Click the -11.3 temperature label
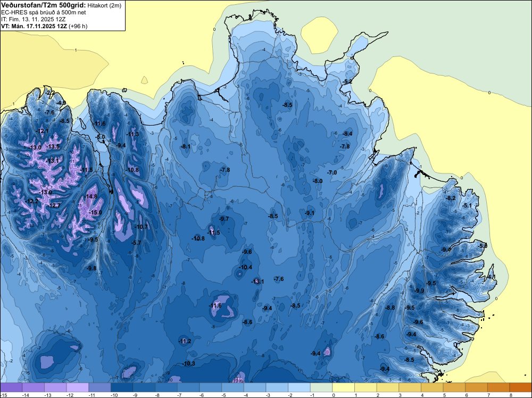 [x=132, y=135]
